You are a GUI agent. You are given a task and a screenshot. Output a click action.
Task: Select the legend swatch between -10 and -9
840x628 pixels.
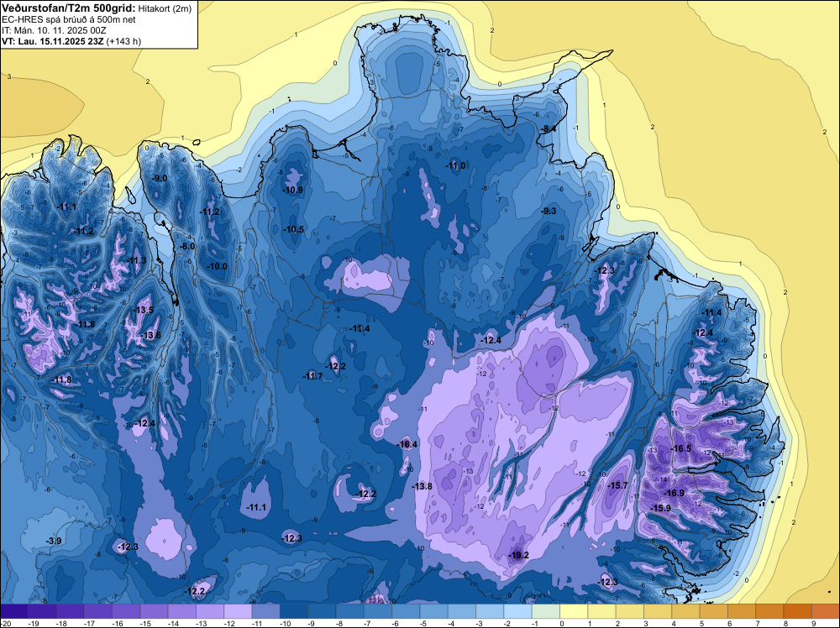click(294, 611)
